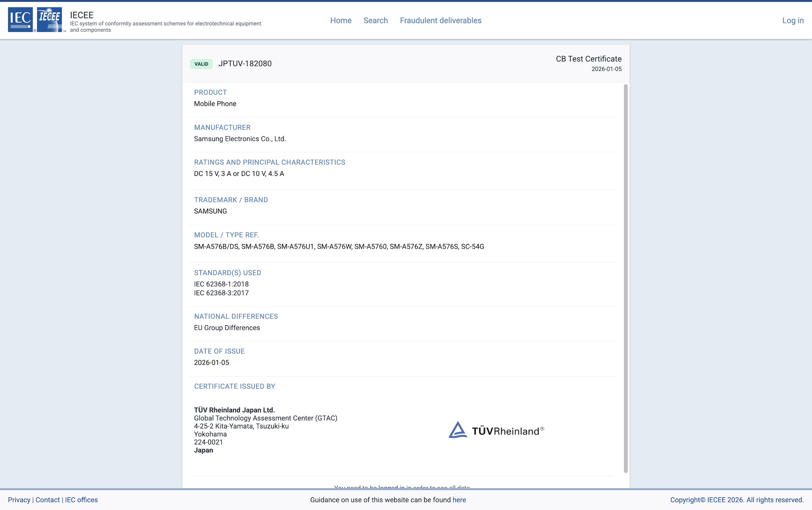
Task: Open the Search page
Action: [376, 20]
